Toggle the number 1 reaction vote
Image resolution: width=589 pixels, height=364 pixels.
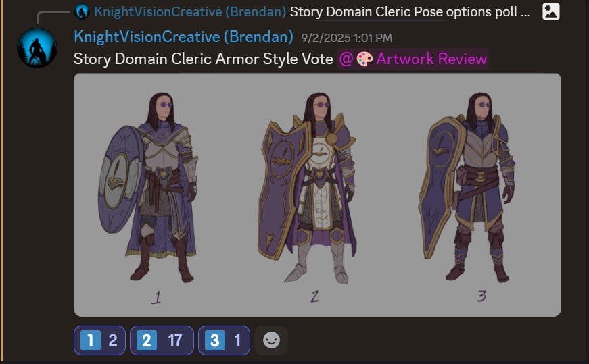click(99, 340)
